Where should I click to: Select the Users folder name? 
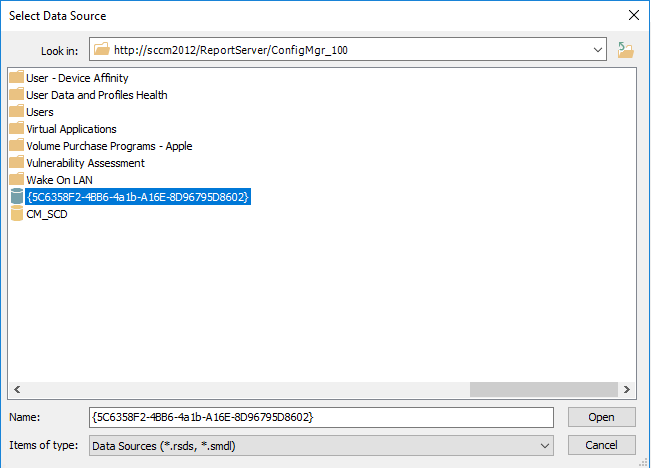pyautogui.click(x=40, y=112)
